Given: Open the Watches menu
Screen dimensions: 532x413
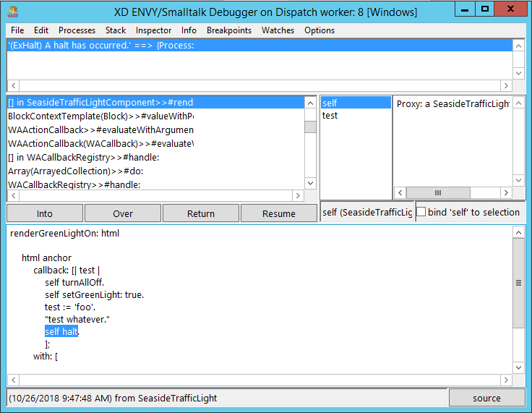Looking at the screenshot, I should [278, 30].
